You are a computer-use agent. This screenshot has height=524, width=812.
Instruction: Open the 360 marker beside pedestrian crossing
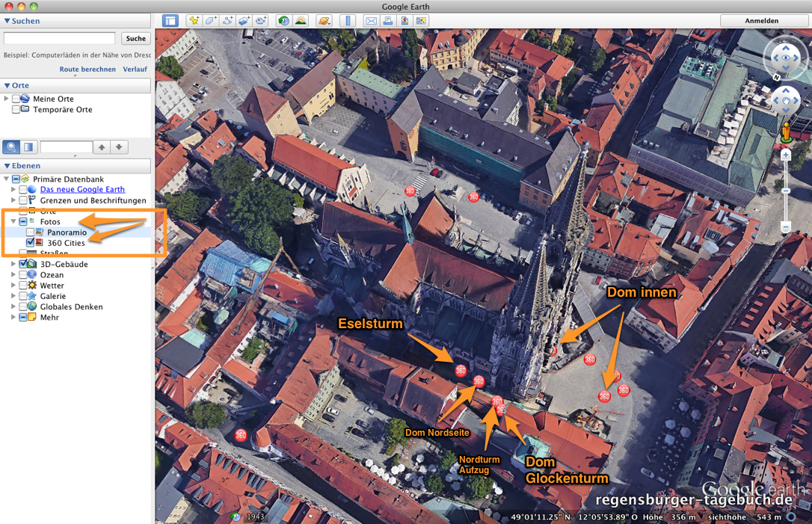[410, 191]
